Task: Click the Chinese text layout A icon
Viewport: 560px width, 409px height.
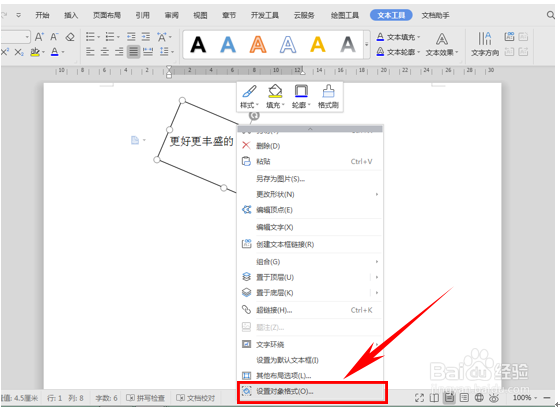Action: pos(162,37)
